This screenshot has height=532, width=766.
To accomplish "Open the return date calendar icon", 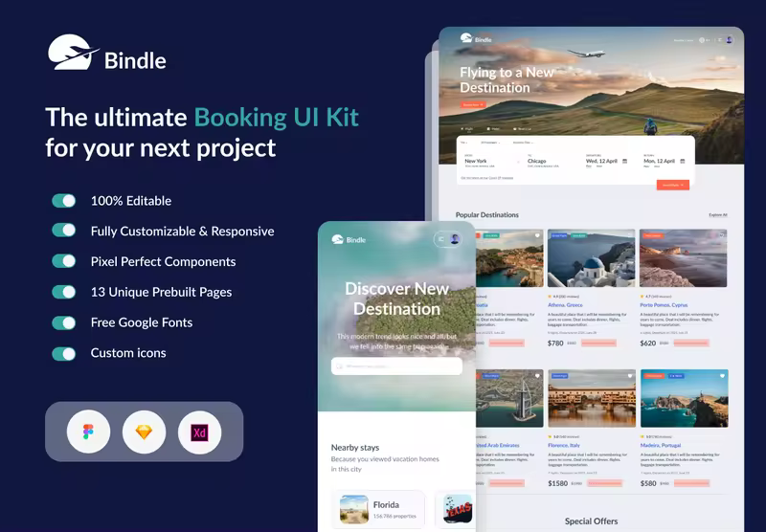I will pos(683,161).
